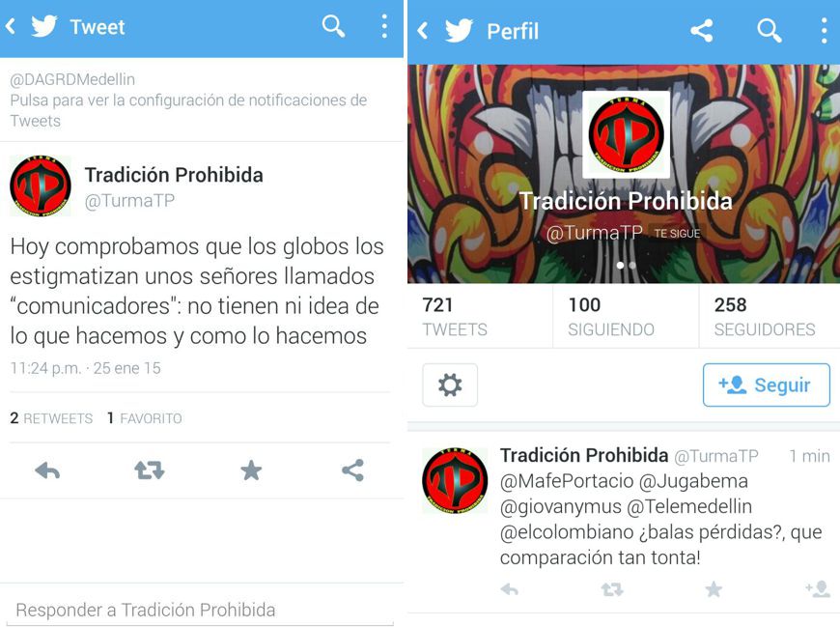The image size is (840, 627).
Task: Search from the Perfil screen header
Action: pos(770,31)
